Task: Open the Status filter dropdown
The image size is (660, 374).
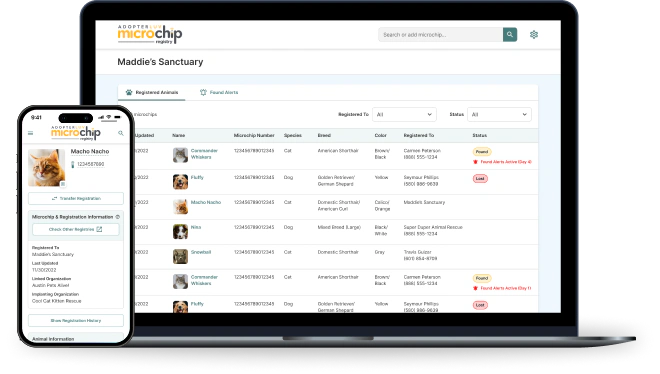Action: pos(499,114)
